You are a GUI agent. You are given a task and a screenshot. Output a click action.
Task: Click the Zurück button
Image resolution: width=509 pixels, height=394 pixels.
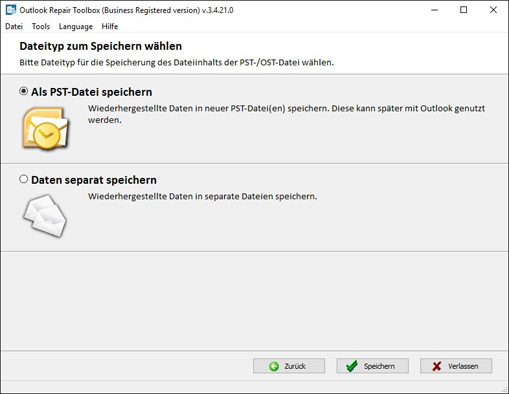pyautogui.click(x=289, y=366)
